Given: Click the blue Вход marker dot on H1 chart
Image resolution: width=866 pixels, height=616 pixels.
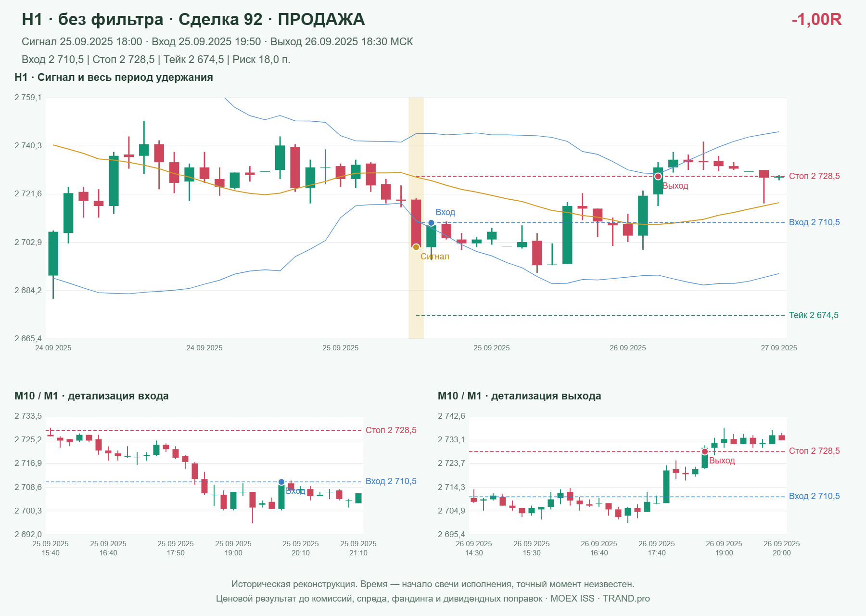Looking at the screenshot, I should [x=431, y=223].
